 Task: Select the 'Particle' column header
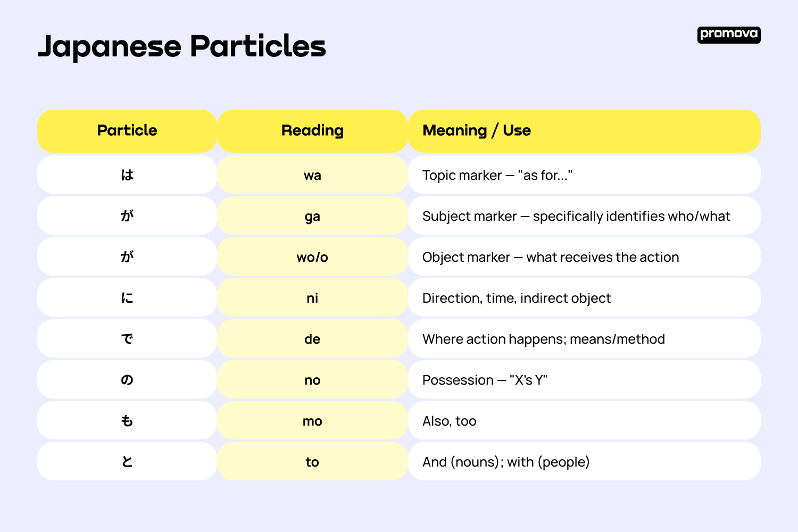pyautogui.click(x=127, y=131)
